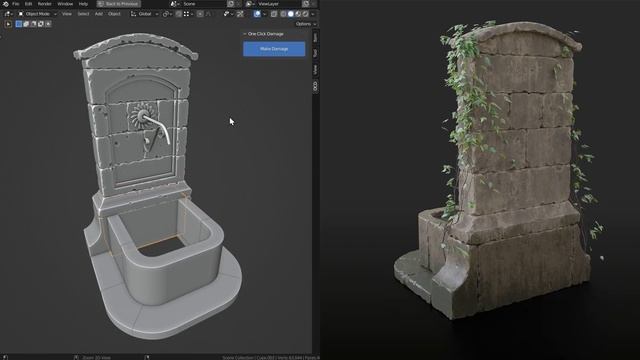Open the OCD sidebar tab
640x360 pixels.
(x=316, y=86)
